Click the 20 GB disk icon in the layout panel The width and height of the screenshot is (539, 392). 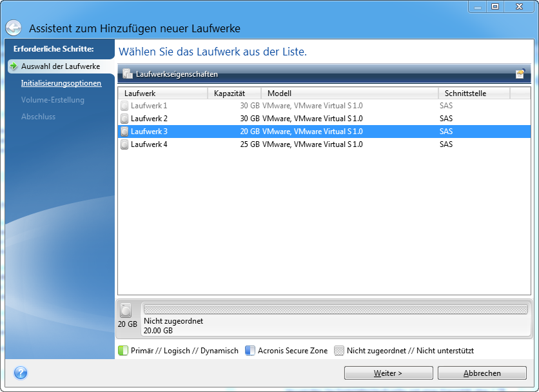(126, 310)
